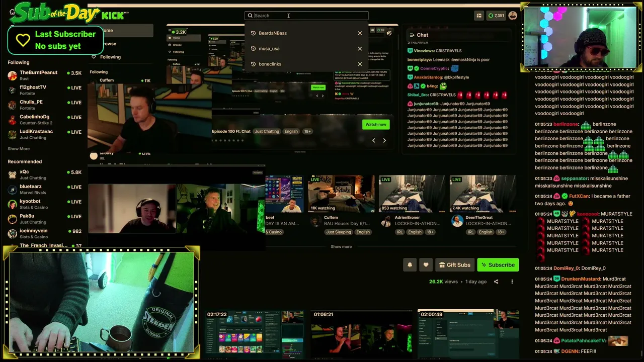Collapse the Chat panel via header icon
The height and width of the screenshot is (362, 644).
pos(412,35)
